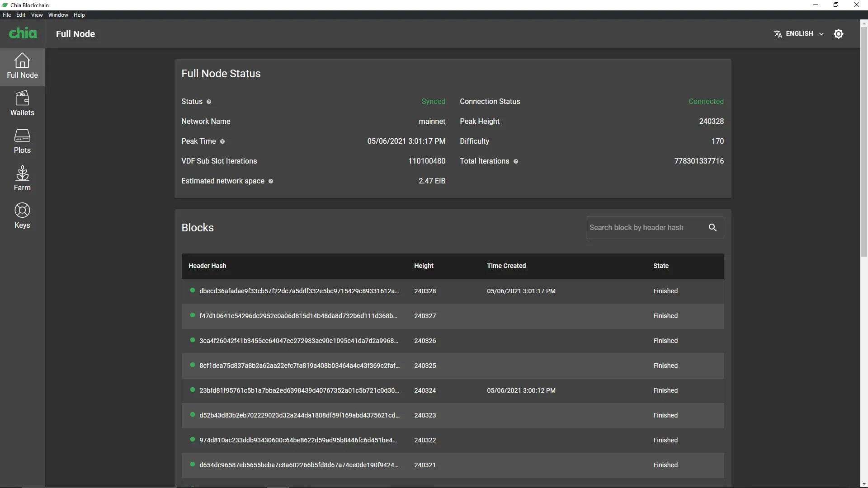Click the Height column header
This screenshot has height=488, width=868.
click(x=424, y=266)
